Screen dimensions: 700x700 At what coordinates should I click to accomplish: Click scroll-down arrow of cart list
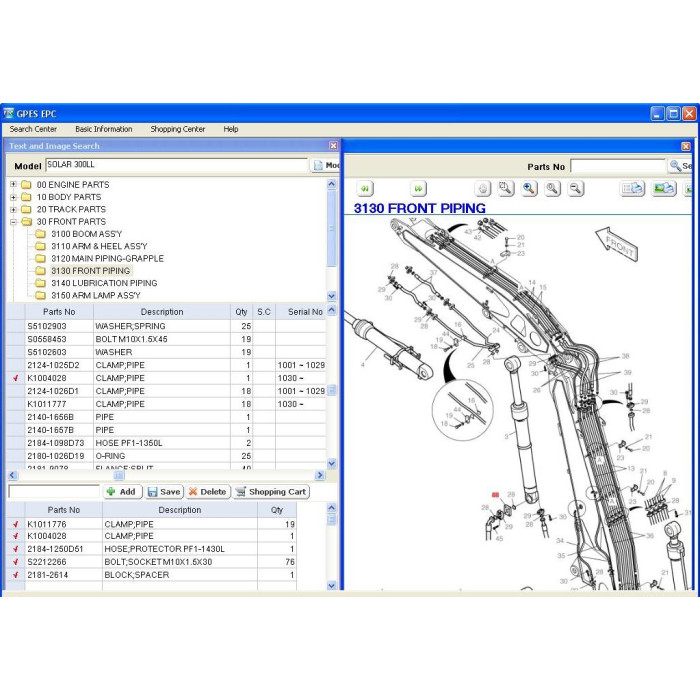pos(331,585)
